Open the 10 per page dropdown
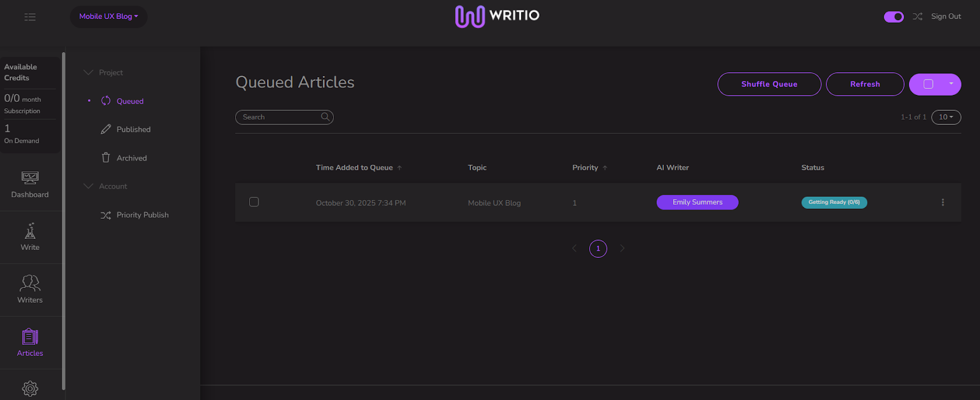980x400 pixels. click(x=946, y=117)
